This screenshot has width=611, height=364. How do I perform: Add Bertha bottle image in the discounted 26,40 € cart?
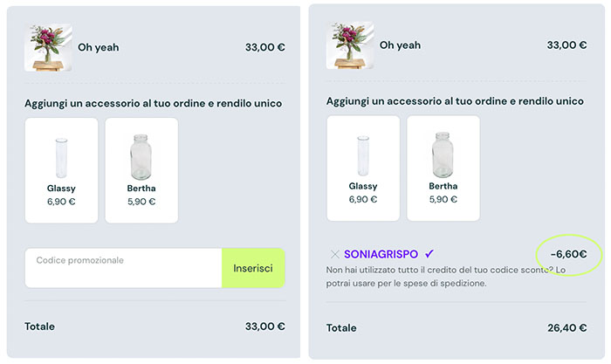click(x=443, y=155)
